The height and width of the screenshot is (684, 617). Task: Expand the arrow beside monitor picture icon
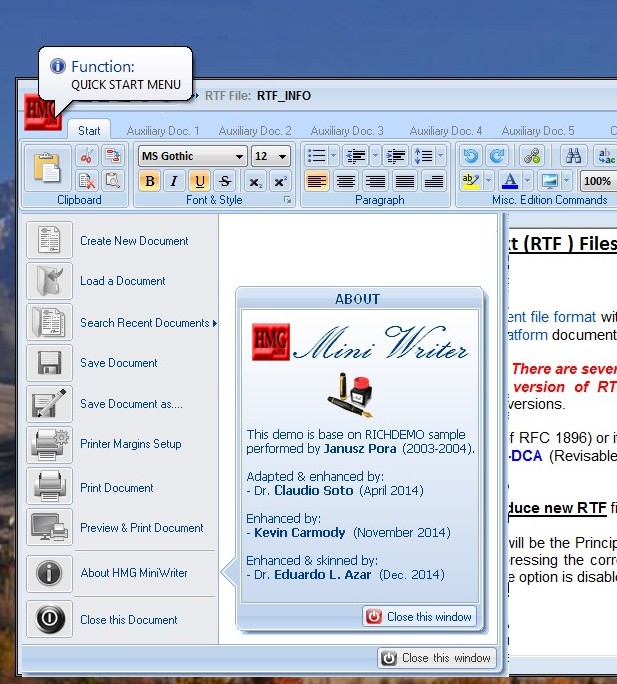(566, 181)
